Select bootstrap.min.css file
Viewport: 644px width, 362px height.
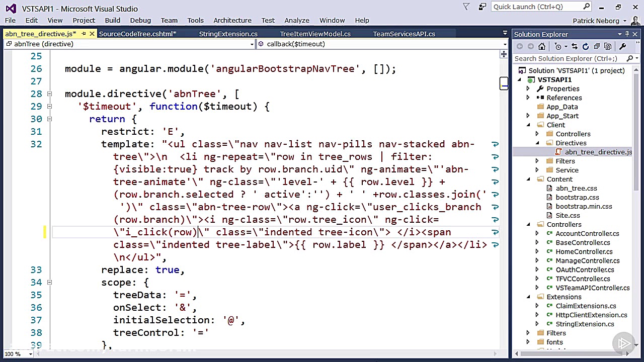(584, 206)
